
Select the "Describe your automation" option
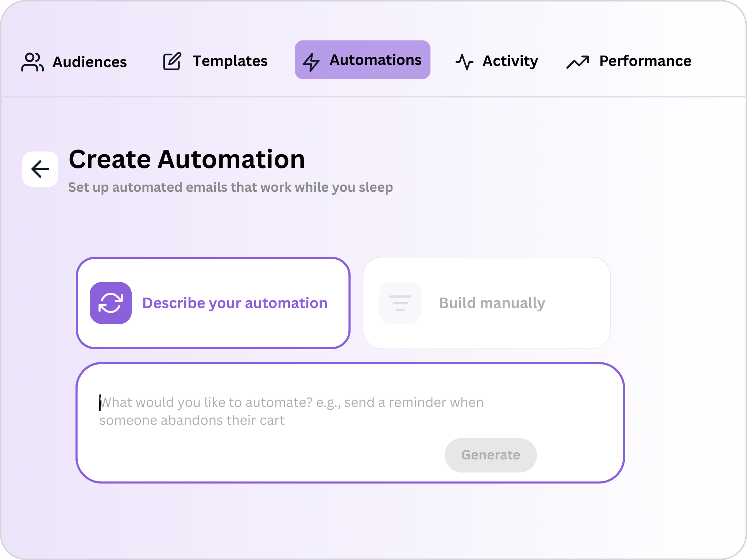click(235, 303)
